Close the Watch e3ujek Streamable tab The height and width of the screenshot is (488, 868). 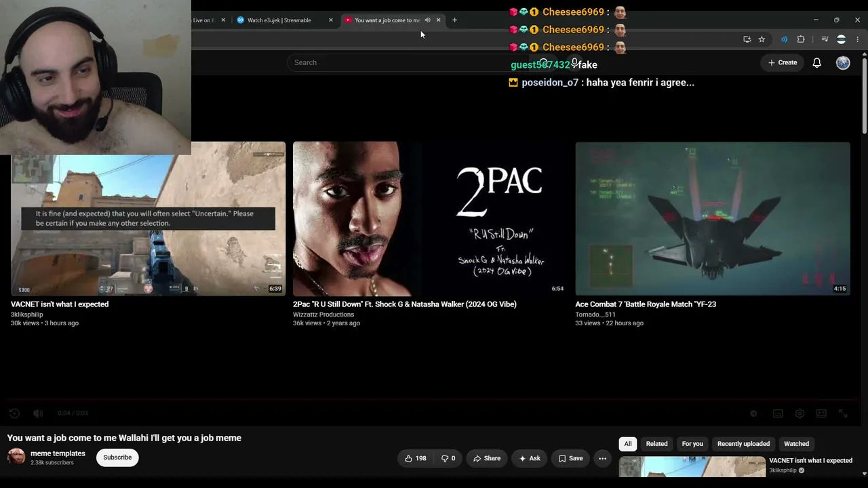point(331,20)
